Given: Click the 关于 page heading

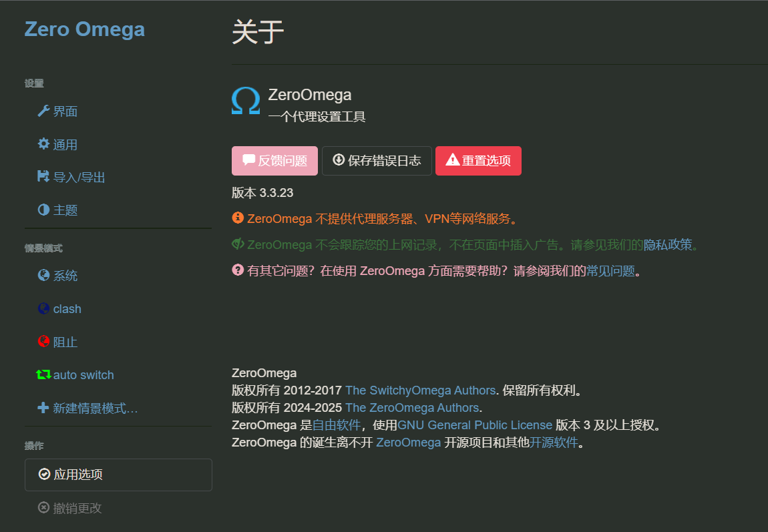Looking at the screenshot, I should click(x=258, y=32).
